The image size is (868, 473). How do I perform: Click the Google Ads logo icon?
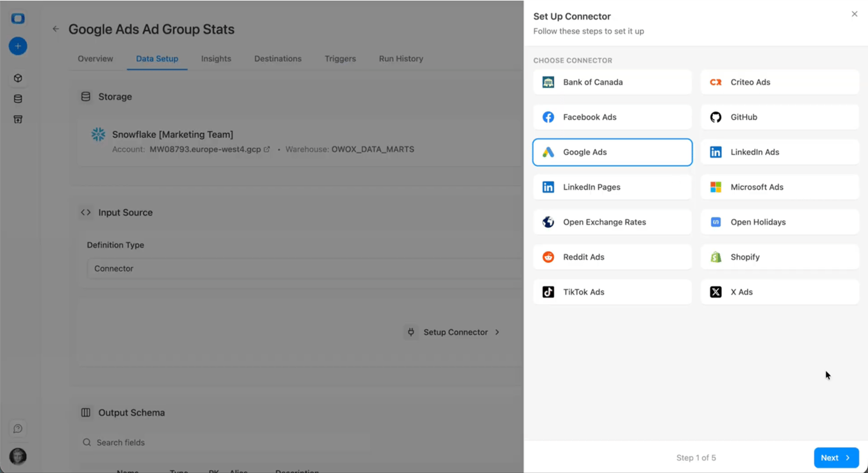click(x=548, y=152)
